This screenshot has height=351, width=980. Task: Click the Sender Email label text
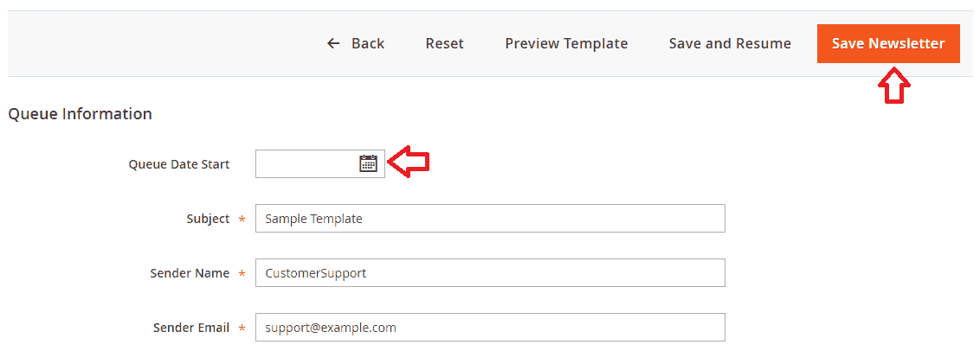pos(191,328)
